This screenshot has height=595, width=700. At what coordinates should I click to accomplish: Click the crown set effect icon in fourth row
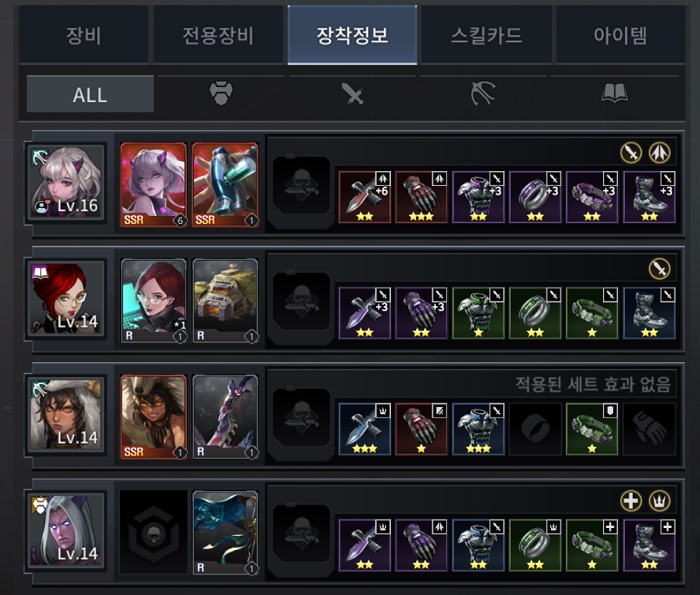coord(659,501)
